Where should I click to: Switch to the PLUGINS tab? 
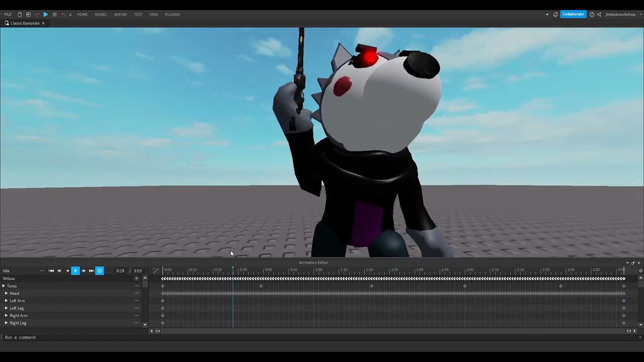pos(172,15)
